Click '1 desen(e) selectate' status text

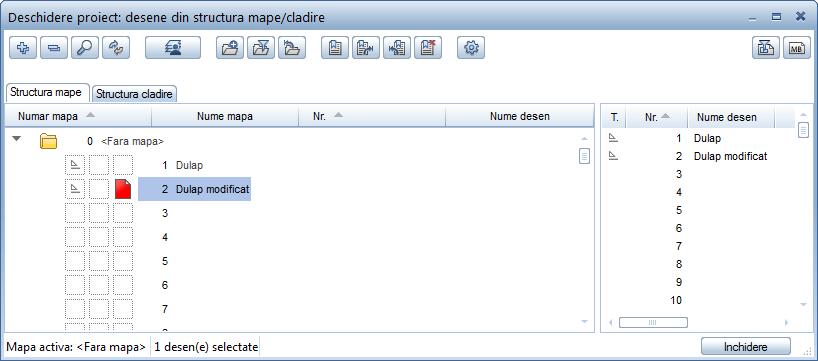click(x=206, y=347)
